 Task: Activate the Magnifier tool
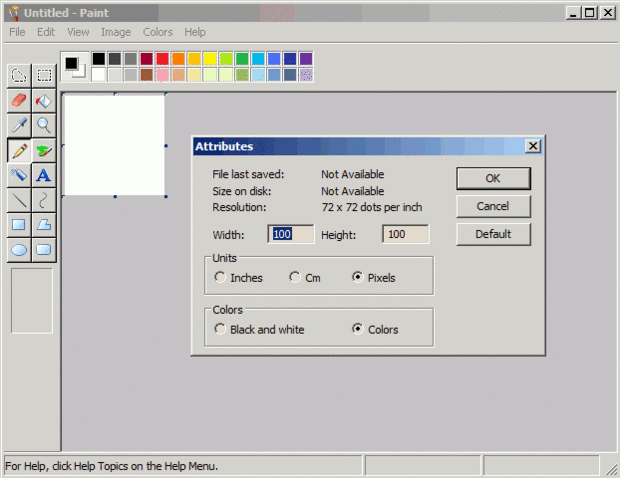(44, 125)
